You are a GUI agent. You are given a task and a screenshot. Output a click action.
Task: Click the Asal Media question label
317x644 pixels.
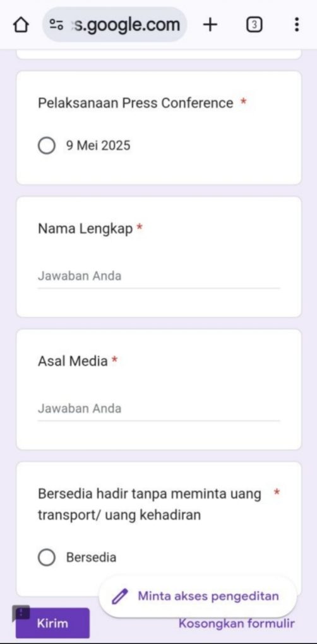(x=73, y=361)
